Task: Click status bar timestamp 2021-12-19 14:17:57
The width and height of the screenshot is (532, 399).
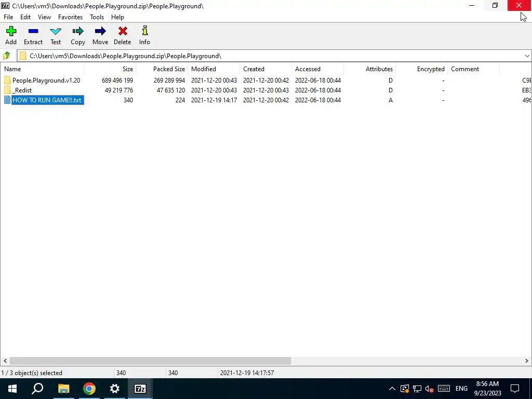Action: (247, 373)
